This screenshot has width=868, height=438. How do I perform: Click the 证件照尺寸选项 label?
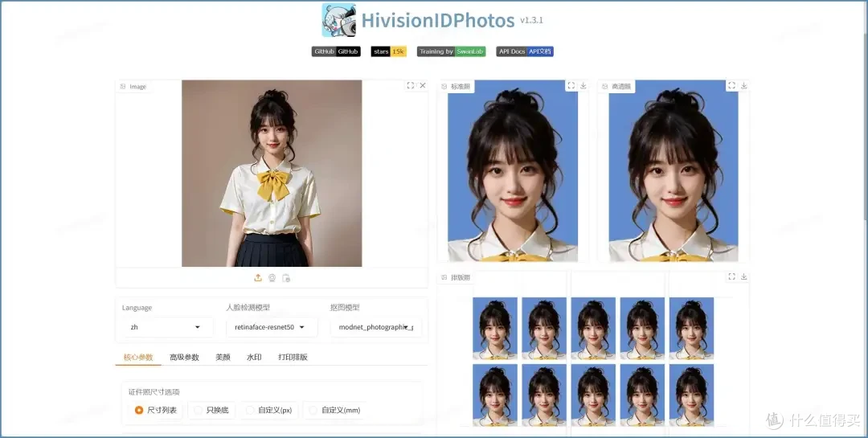[x=154, y=392]
